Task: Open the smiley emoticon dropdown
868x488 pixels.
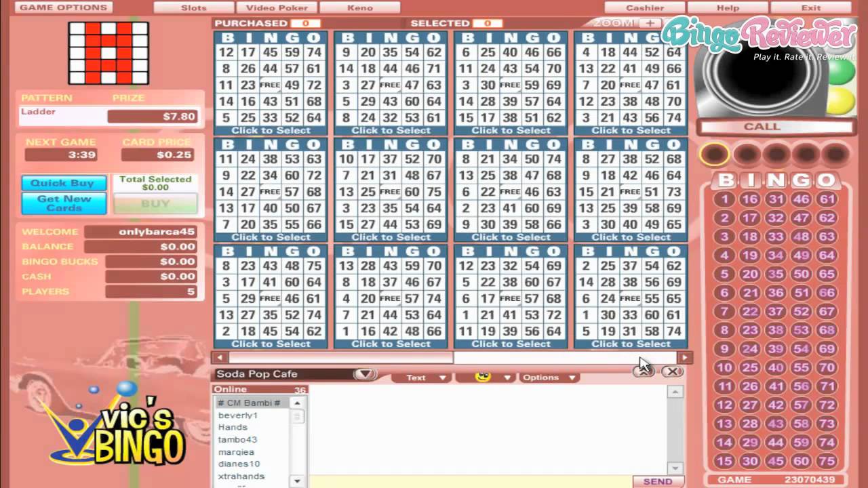Action: pos(486,378)
